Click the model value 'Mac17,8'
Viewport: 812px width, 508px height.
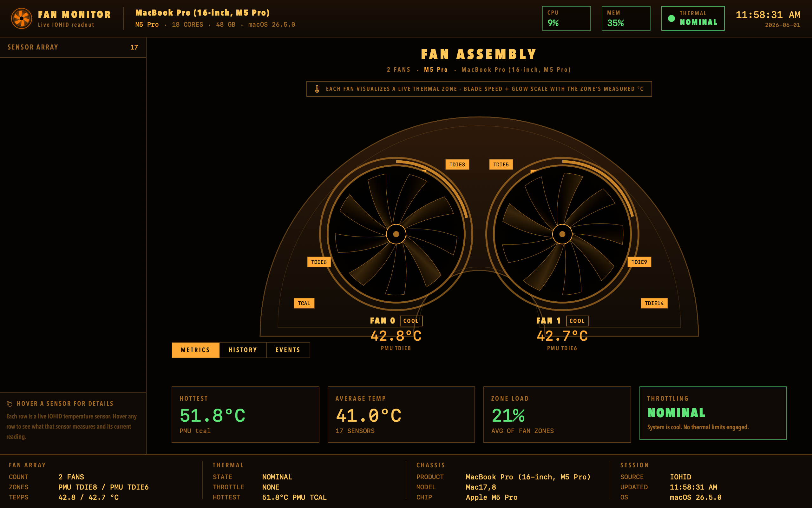(x=481, y=487)
